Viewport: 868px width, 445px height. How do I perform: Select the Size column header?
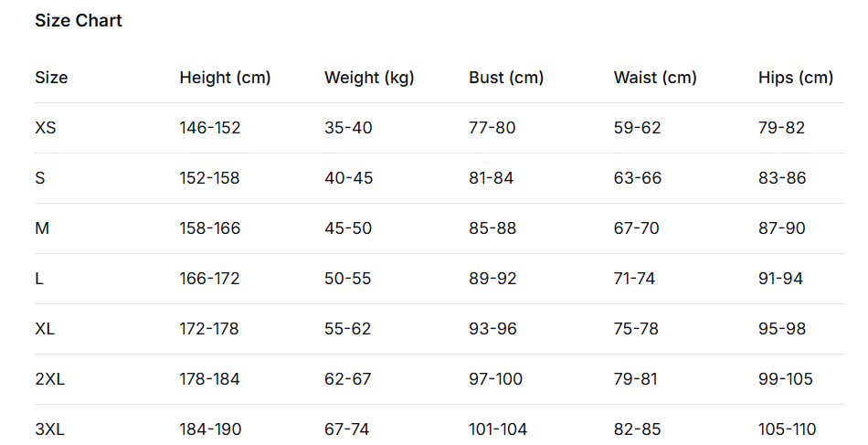tap(51, 78)
